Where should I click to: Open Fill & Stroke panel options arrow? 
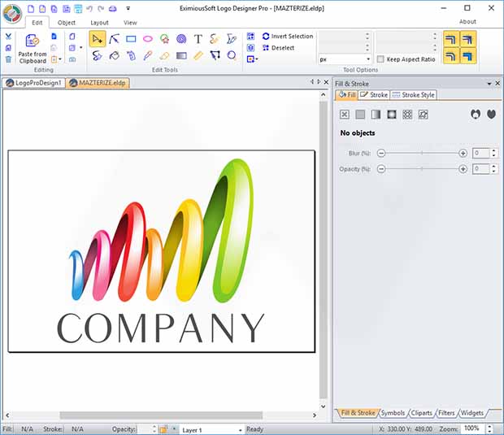(489, 84)
